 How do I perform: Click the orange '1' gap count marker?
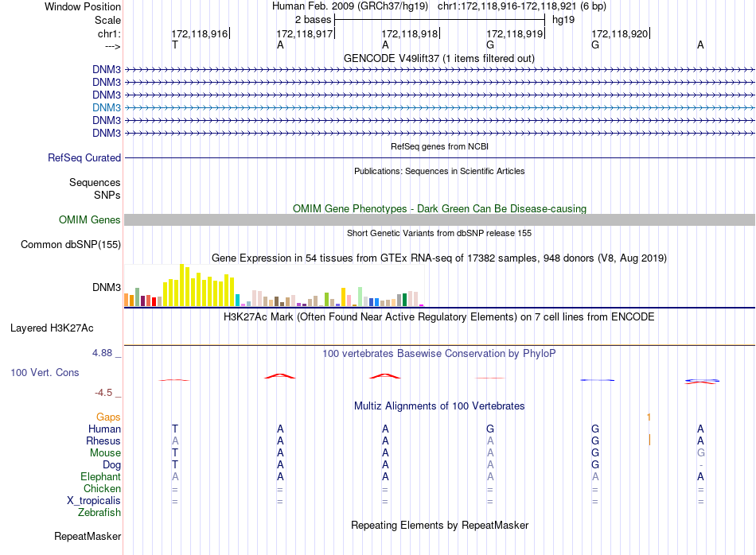click(649, 417)
